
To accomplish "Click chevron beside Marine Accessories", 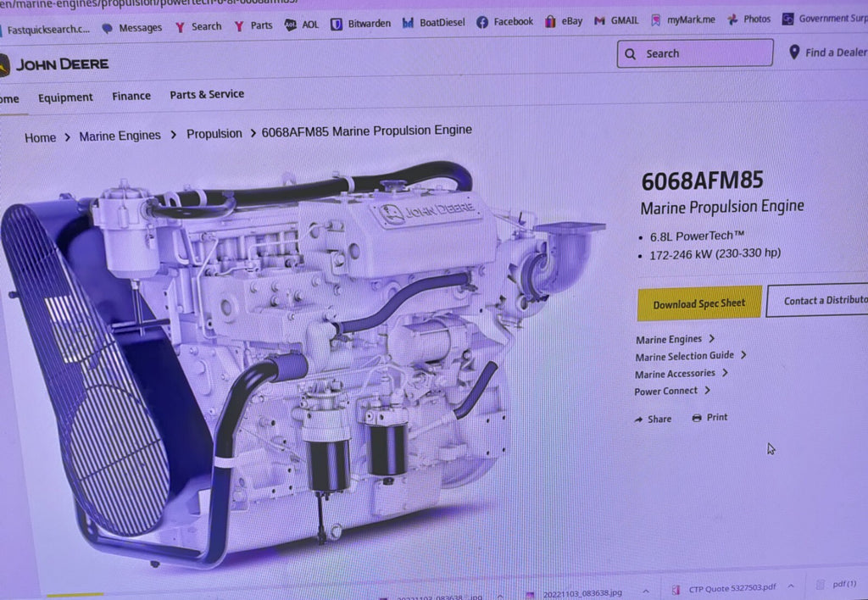I will (725, 373).
